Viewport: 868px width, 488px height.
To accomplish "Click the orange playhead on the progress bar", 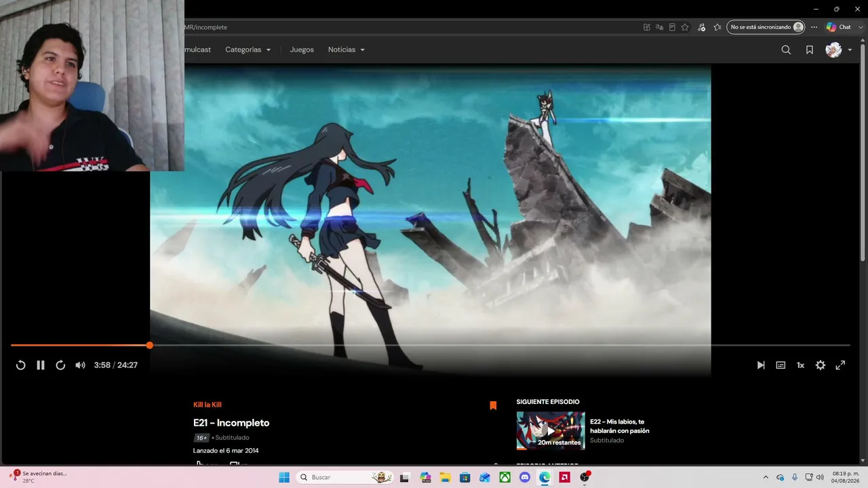I will (x=149, y=346).
